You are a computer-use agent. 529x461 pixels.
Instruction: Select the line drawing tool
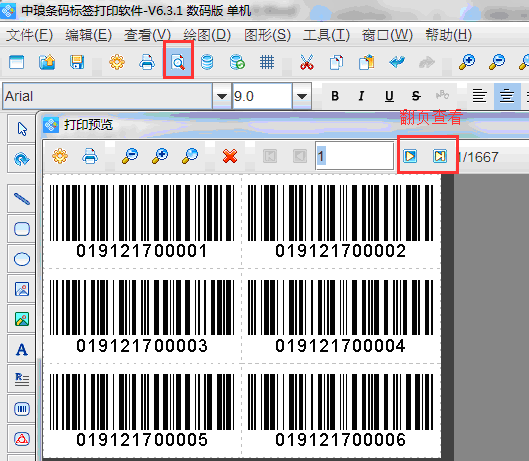tap(22, 199)
